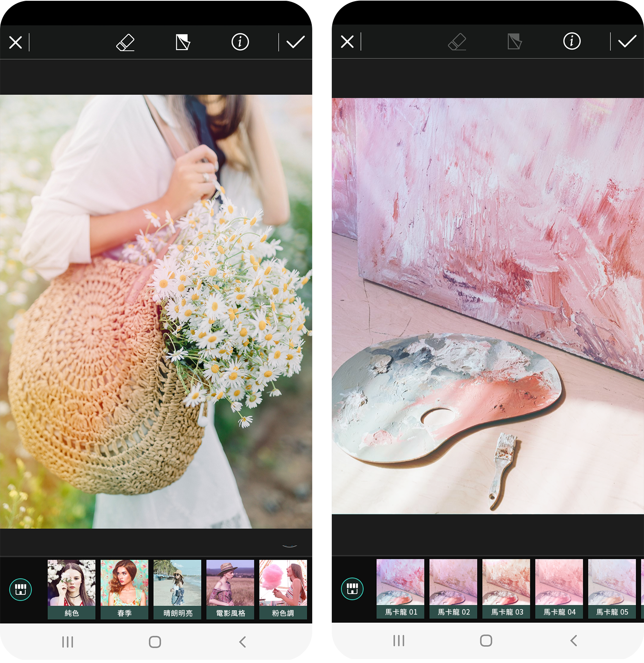Apply filter with right screen checkmark

pyautogui.click(x=627, y=41)
